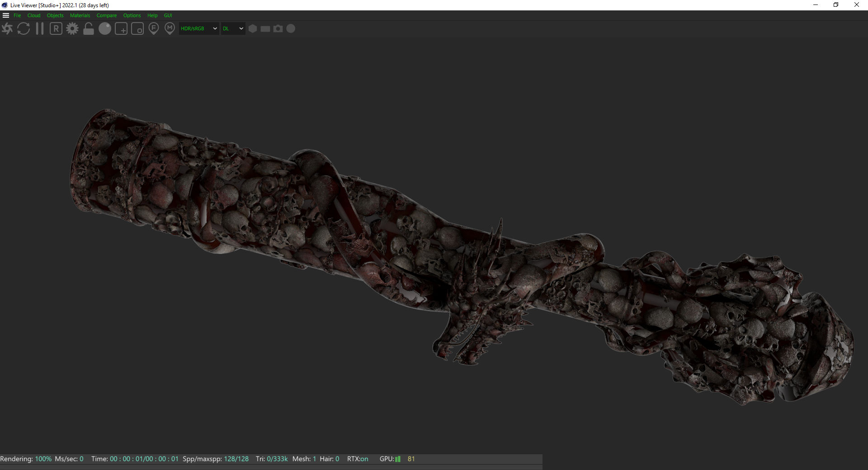The height and width of the screenshot is (470, 868).
Task: Toggle the resolution lock padlock
Action: (89, 29)
